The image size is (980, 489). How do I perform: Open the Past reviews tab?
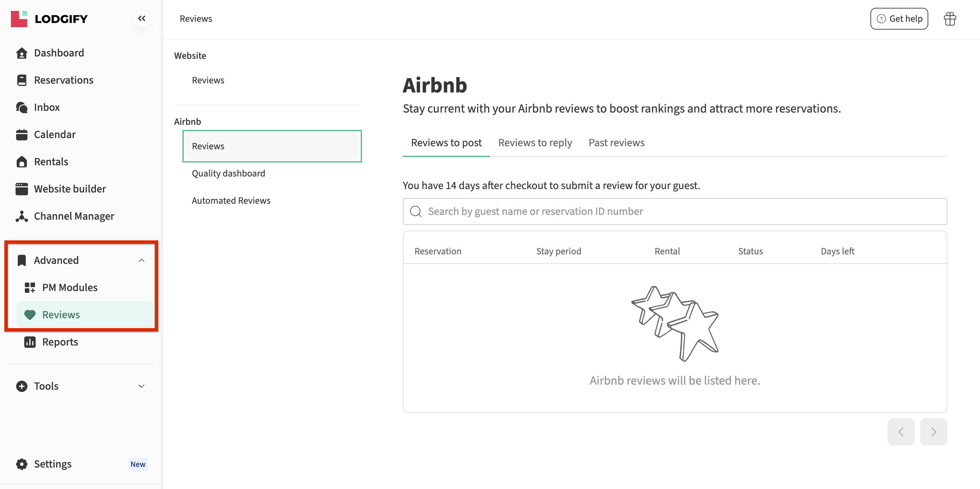coord(616,142)
